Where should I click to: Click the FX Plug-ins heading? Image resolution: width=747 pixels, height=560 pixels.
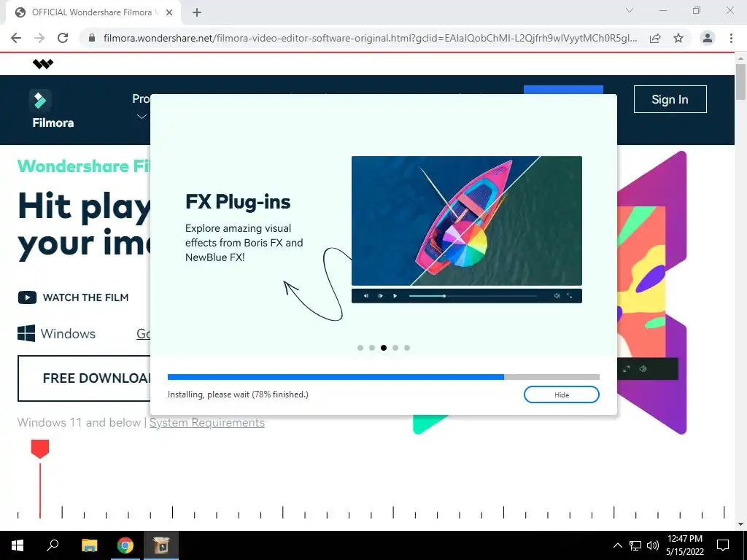(238, 202)
